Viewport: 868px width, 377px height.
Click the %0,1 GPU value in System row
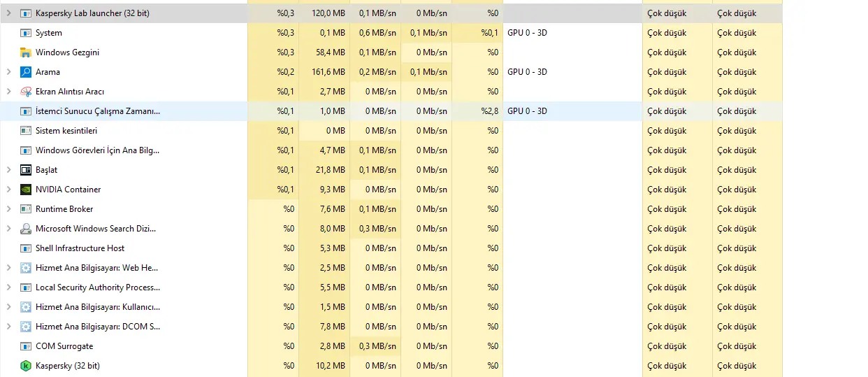point(489,33)
